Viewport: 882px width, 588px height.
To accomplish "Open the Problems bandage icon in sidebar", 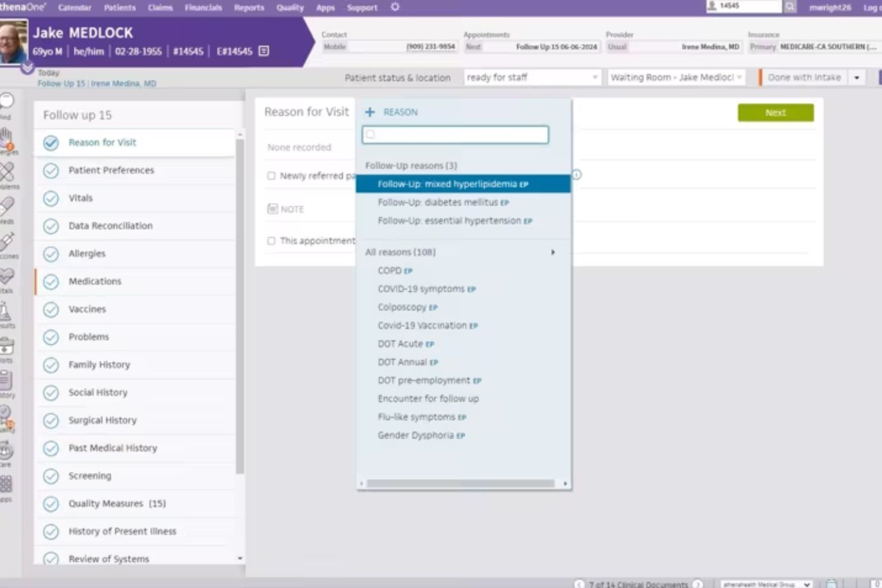I will tap(6, 173).
